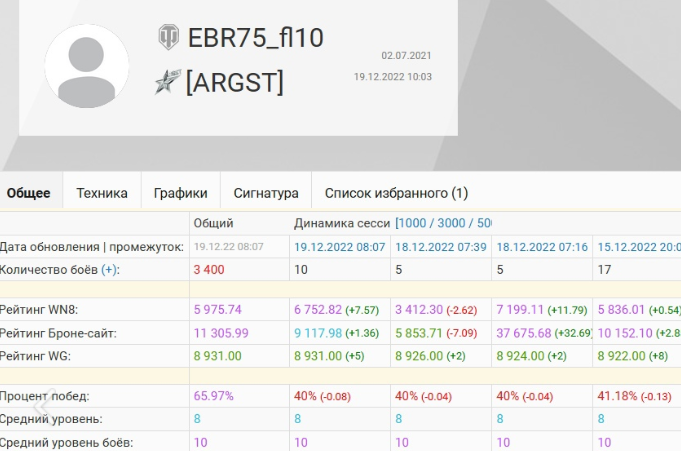Go to the Сигнатура tab
The height and width of the screenshot is (451, 681).
(266, 193)
